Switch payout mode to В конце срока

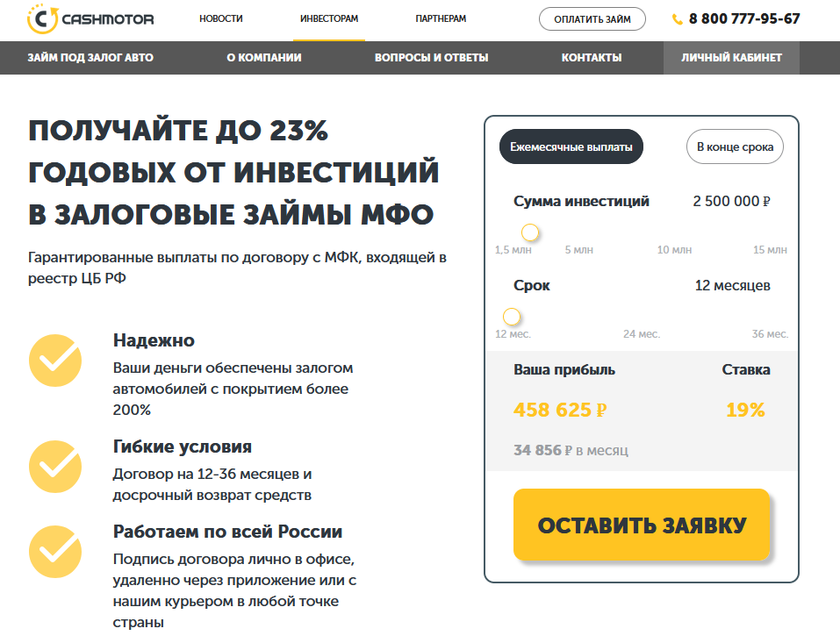(735, 146)
